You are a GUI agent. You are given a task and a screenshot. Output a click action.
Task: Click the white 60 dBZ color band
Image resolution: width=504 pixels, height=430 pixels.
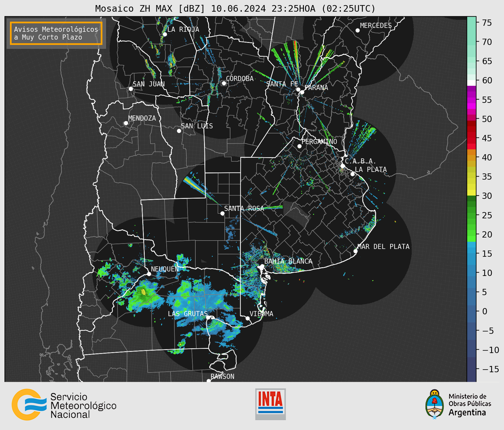point(471,83)
